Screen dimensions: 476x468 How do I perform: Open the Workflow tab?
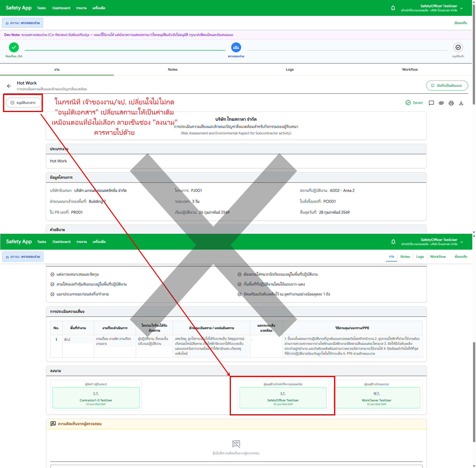pos(410,69)
